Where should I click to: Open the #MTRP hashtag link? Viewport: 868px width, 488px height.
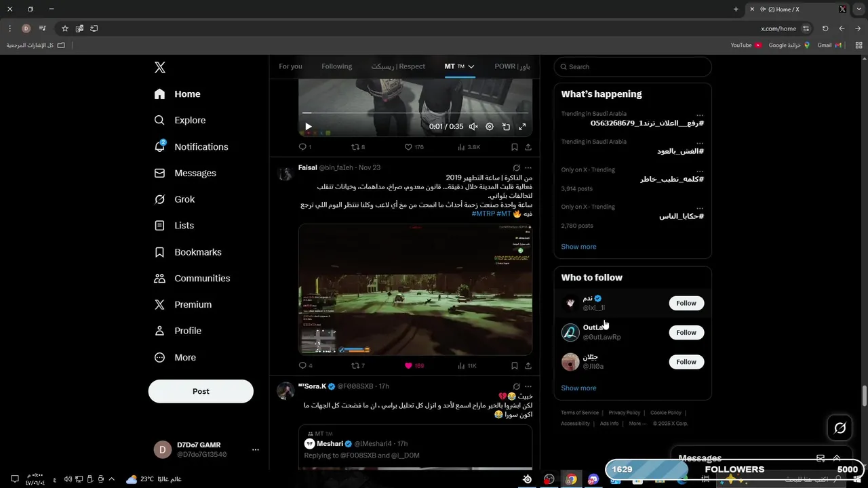(484, 213)
